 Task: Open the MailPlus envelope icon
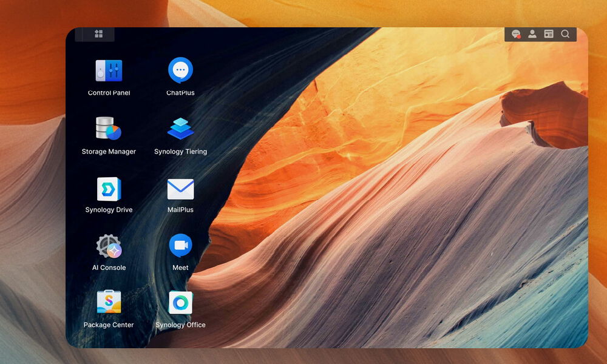pyautogui.click(x=180, y=189)
